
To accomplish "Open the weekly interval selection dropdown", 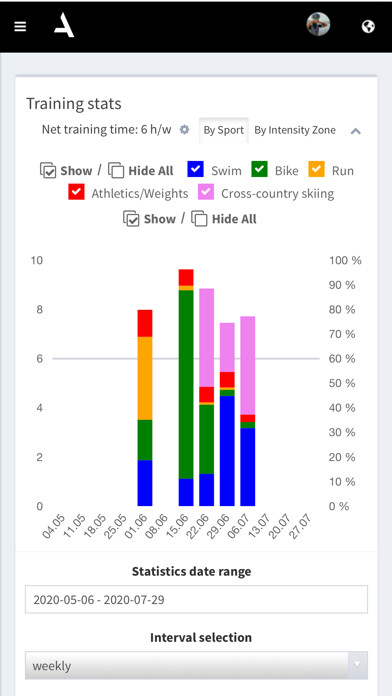I will tap(196, 665).
